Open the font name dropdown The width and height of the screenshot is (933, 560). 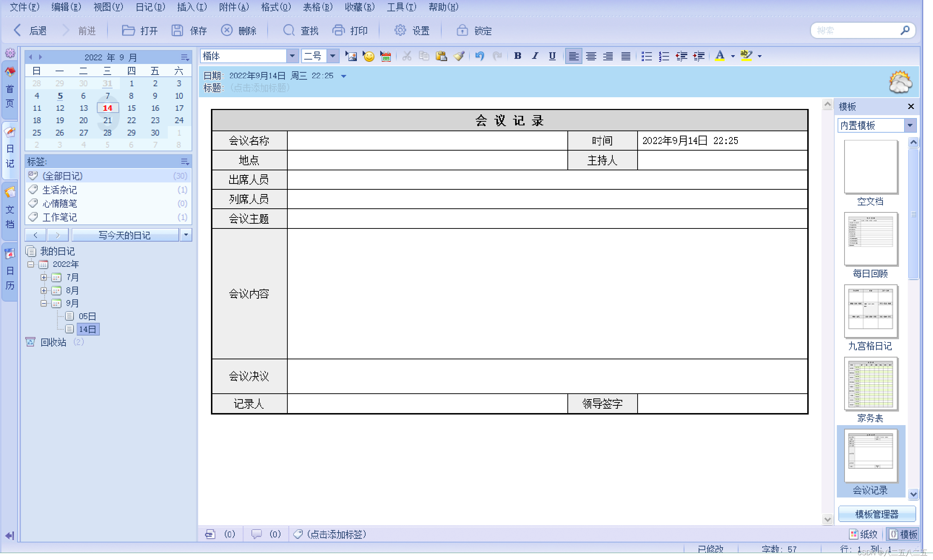tap(292, 56)
